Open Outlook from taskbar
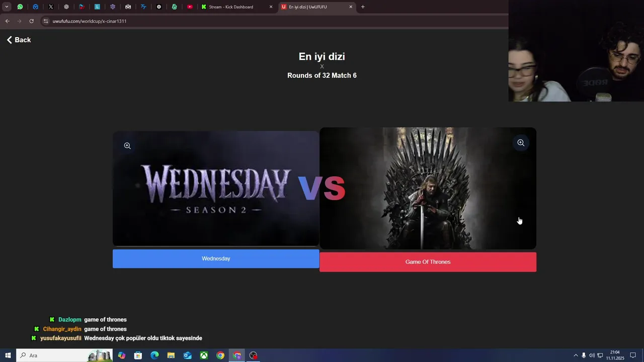644x362 pixels. tap(188, 355)
